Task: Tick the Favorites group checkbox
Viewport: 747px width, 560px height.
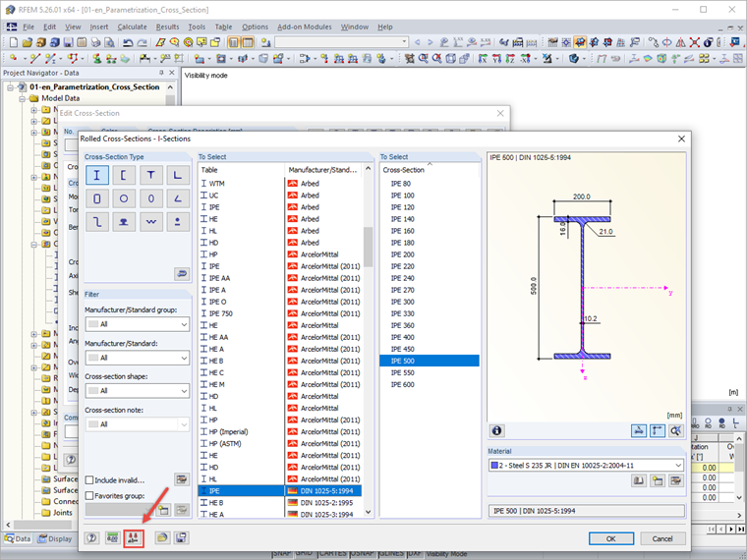Action: click(89, 496)
